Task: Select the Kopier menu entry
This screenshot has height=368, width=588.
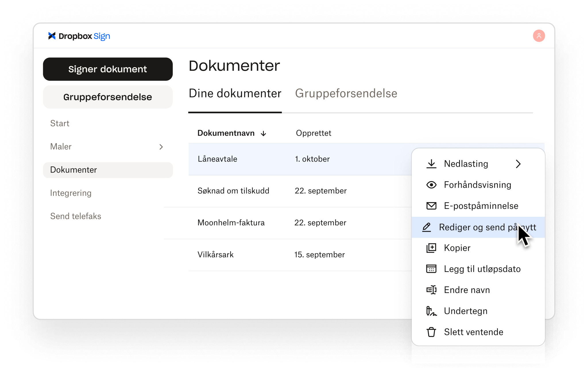Action: (478, 248)
